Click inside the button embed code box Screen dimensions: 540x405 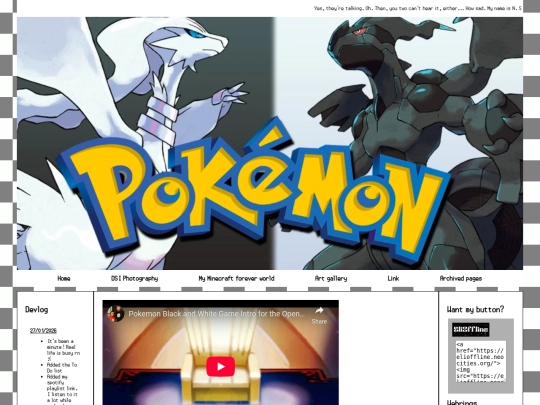coord(480,361)
